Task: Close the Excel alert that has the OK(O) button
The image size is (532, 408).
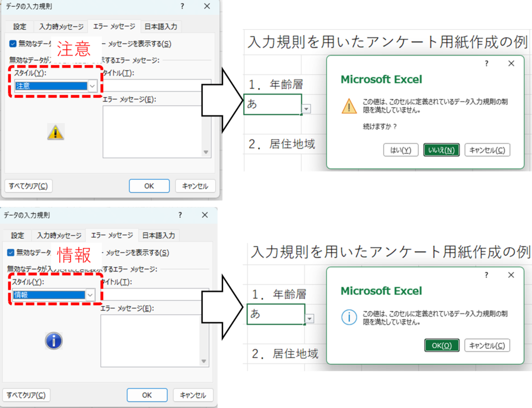Action: [511, 275]
